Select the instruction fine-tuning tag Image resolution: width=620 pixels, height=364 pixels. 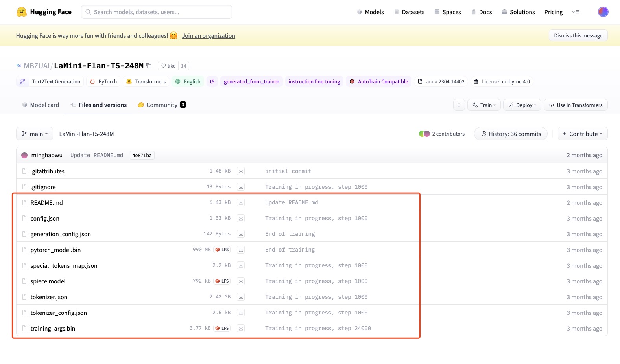pos(314,81)
